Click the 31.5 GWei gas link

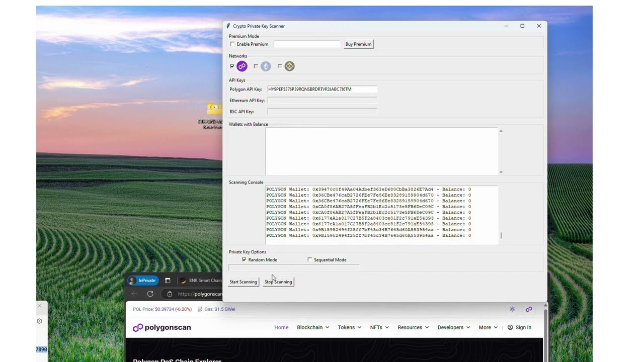[224, 309]
